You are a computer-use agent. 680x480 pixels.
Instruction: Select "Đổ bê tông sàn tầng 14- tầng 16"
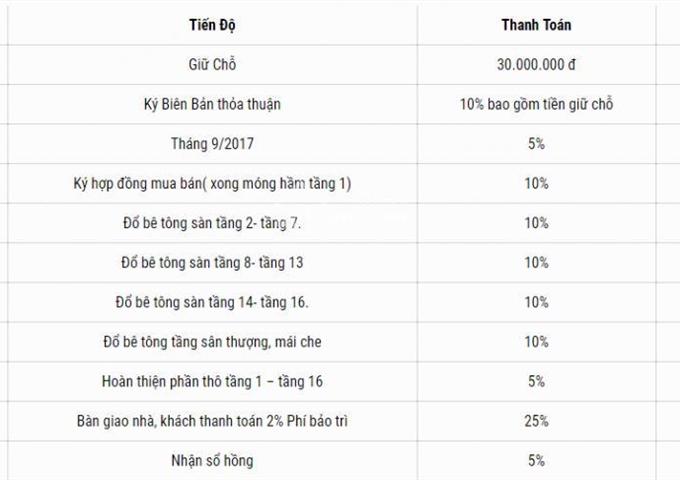point(211,303)
